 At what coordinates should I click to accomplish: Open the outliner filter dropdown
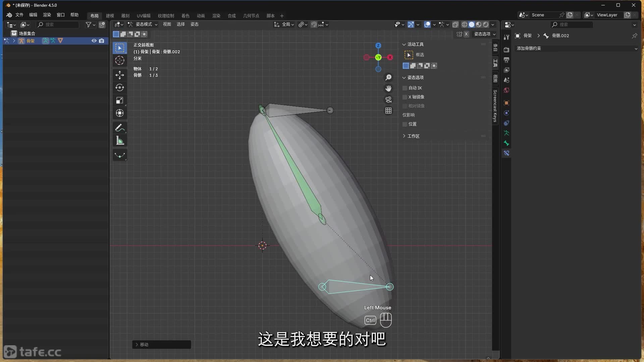click(91, 24)
